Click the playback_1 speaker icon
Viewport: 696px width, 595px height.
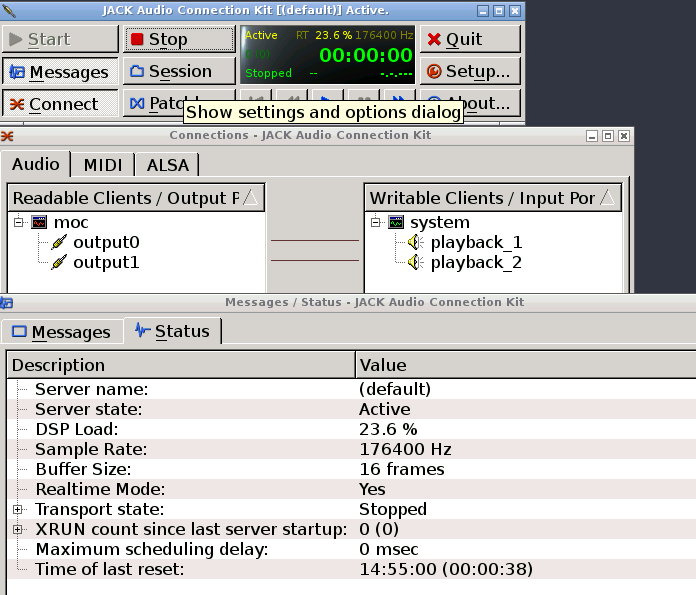tap(415, 242)
